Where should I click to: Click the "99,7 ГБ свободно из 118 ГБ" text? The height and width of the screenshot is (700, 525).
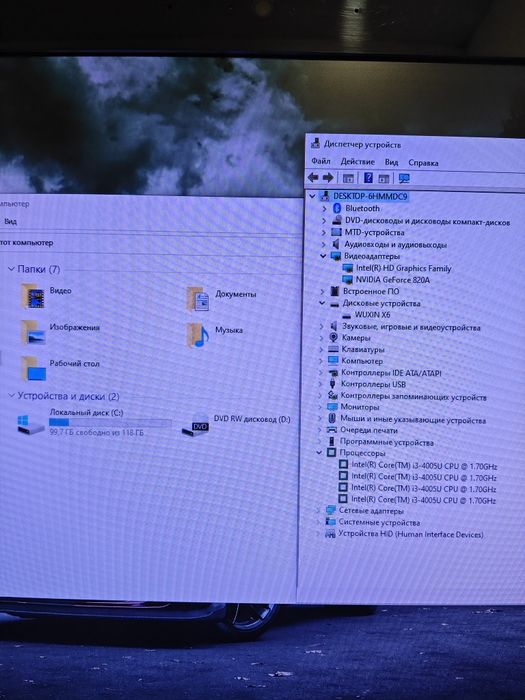[x=96, y=432]
